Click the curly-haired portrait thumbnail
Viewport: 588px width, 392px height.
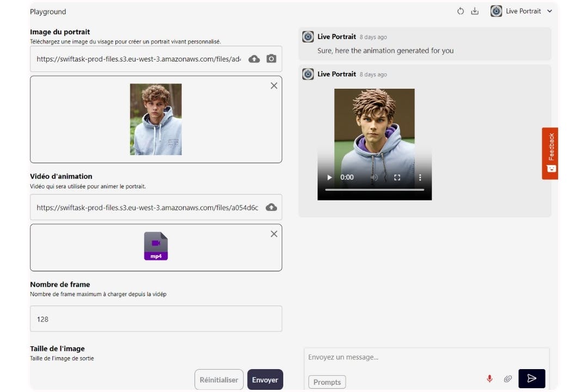(156, 119)
